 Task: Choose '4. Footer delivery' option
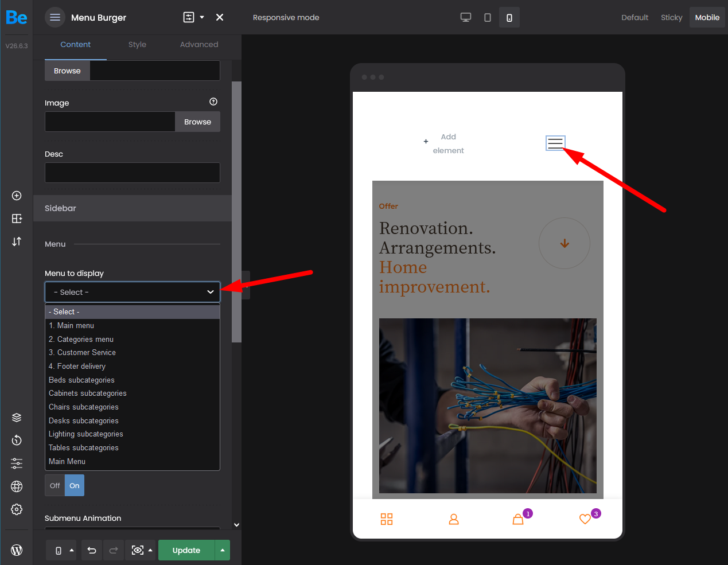(x=133, y=366)
